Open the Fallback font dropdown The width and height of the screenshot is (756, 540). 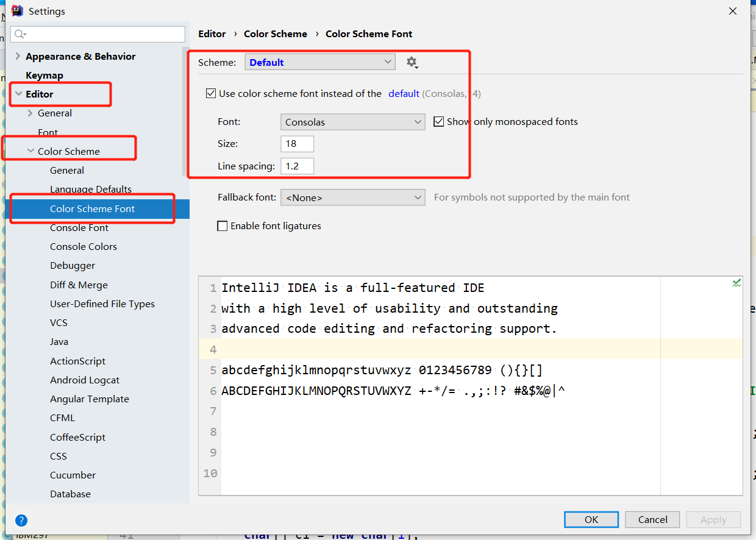353,197
